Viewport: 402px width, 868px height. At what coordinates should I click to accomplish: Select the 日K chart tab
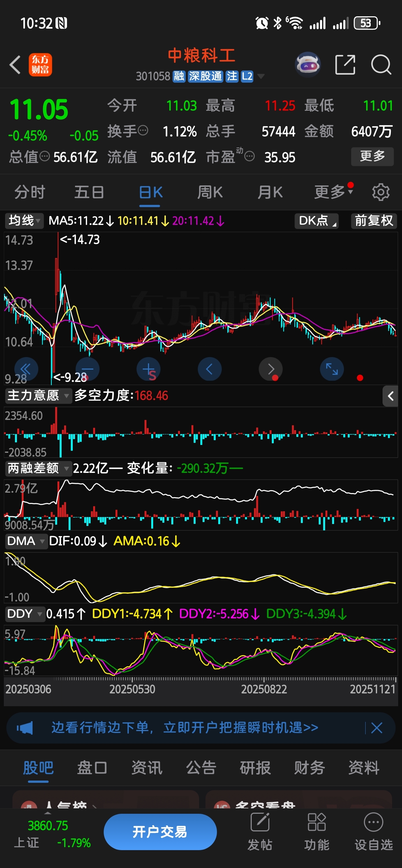tap(151, 192)
